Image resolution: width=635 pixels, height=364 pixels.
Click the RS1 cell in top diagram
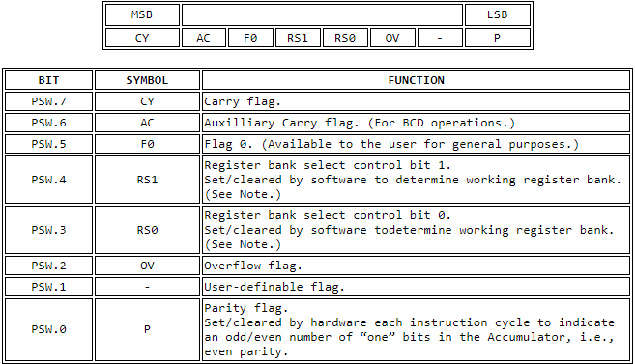click(298, 38)
